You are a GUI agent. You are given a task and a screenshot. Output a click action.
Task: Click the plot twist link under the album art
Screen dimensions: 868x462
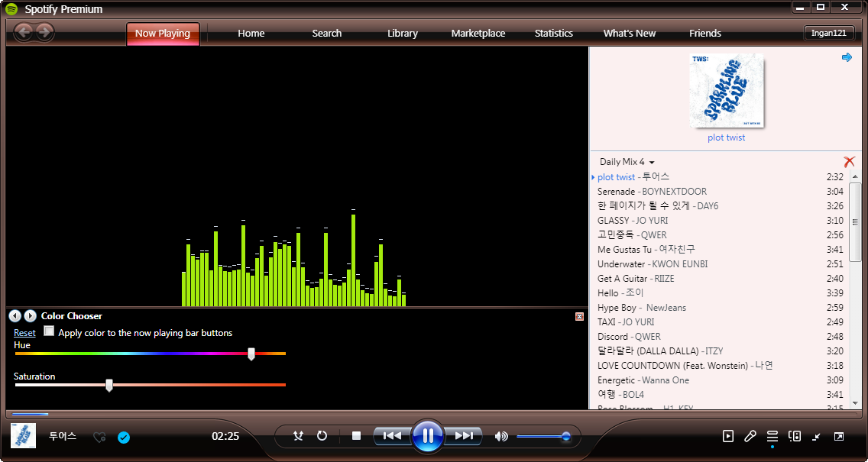[x=727, y=137]
